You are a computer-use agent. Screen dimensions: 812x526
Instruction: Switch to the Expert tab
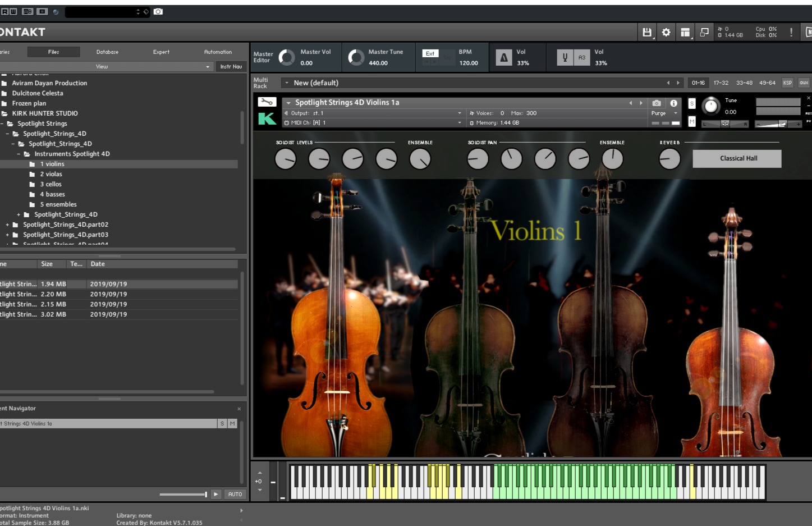coord(161,52)
